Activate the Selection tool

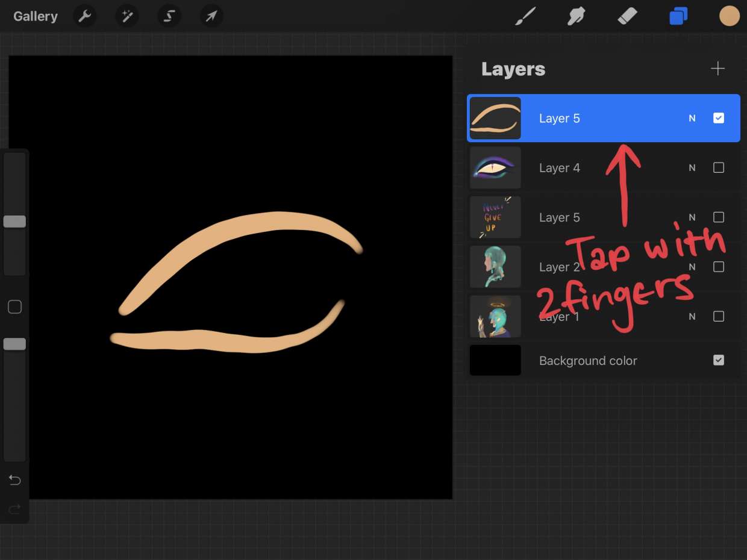169,16
